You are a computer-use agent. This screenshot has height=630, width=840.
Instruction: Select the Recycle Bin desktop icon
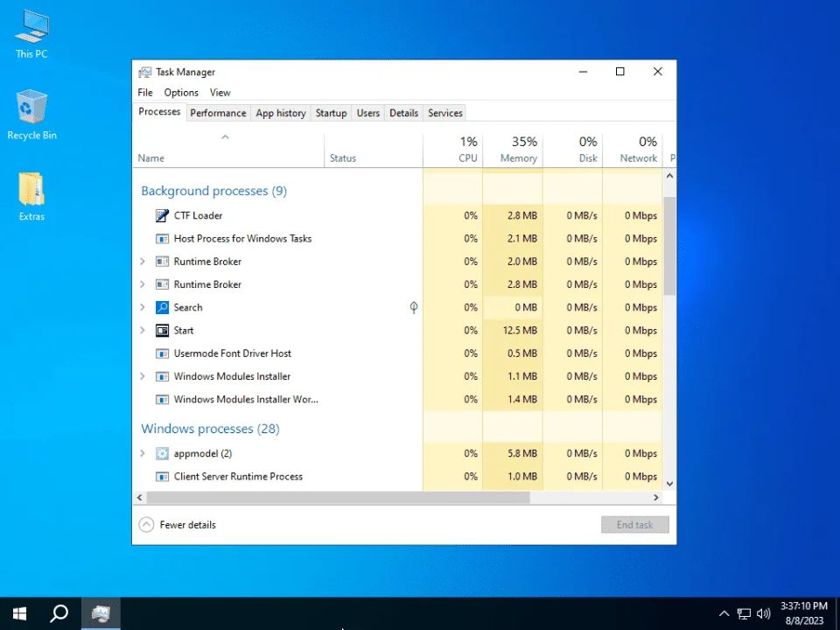click(x=31, y=115)
